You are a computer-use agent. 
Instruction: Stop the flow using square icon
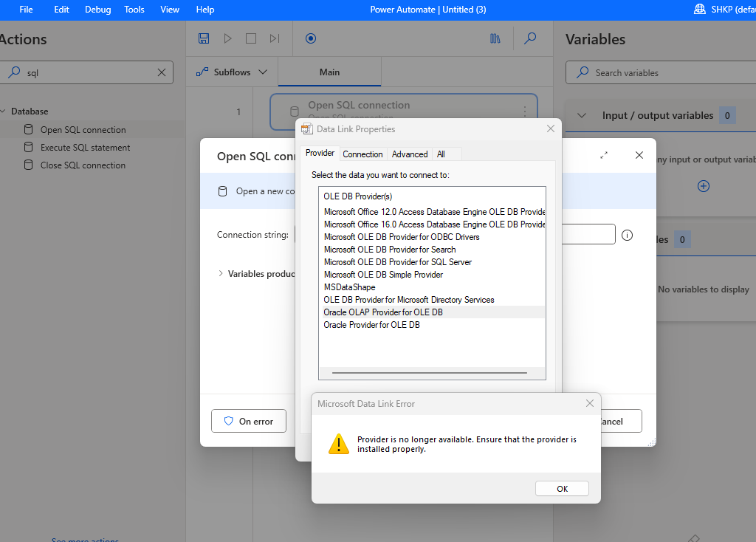tap(251, 38)
